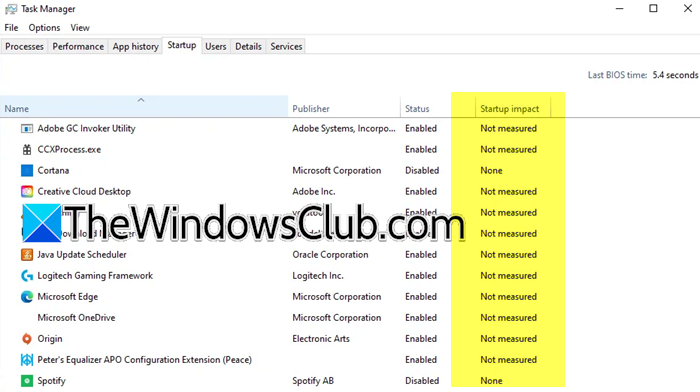Click the Microsoft Edge icon
The image size is (700, 392).
[x=27, y=296]
